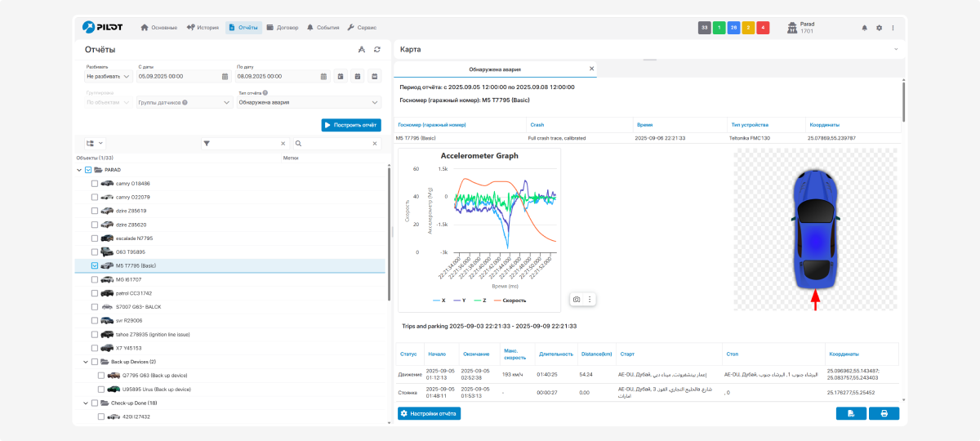Go to История menu
The image size is (980, 441).
click(x=203, y=28)
